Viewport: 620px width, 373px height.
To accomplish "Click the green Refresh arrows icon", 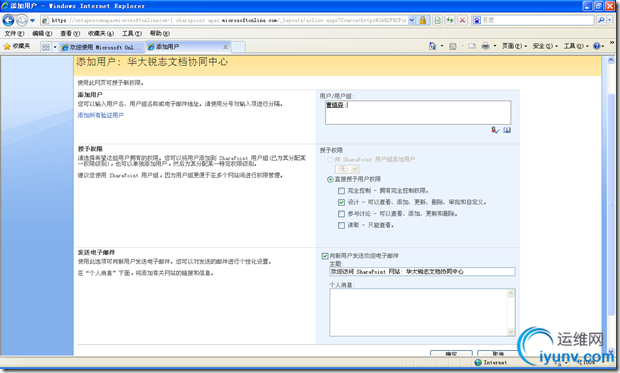I will click(450, 20).
